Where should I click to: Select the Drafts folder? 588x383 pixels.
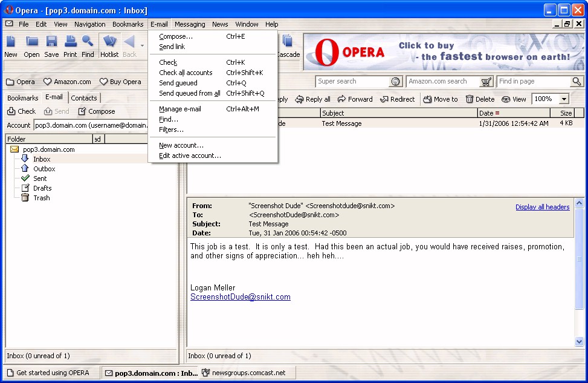tap(42, 189)
